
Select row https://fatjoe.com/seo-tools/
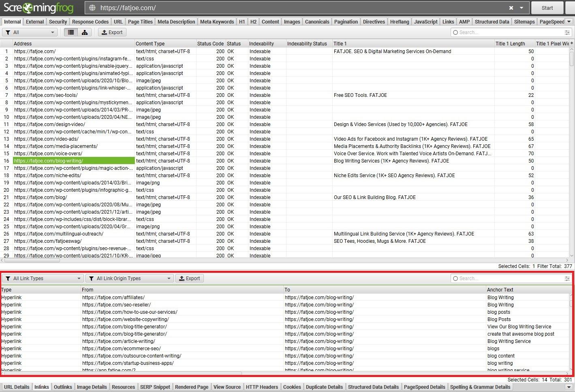(x=284, y=95)
